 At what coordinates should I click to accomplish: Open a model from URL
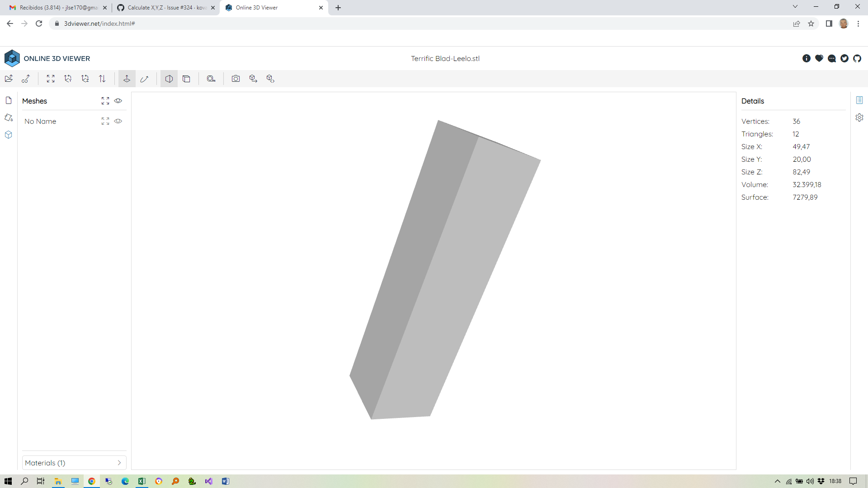point(26,78)
